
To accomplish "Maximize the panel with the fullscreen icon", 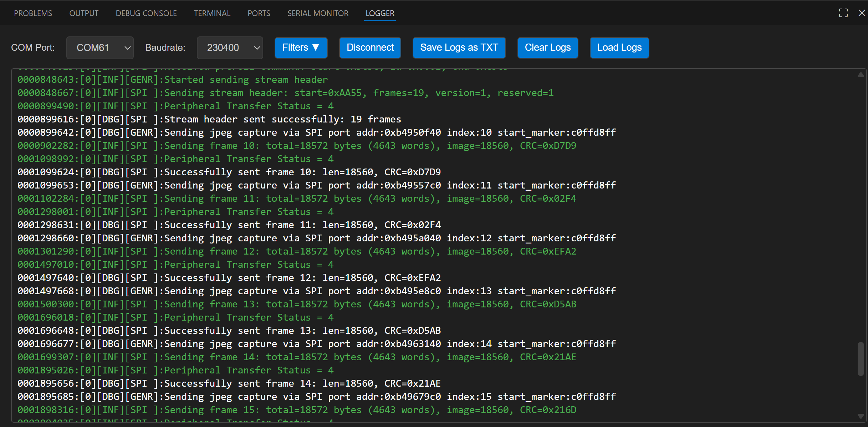I will [x=843, y=13].
